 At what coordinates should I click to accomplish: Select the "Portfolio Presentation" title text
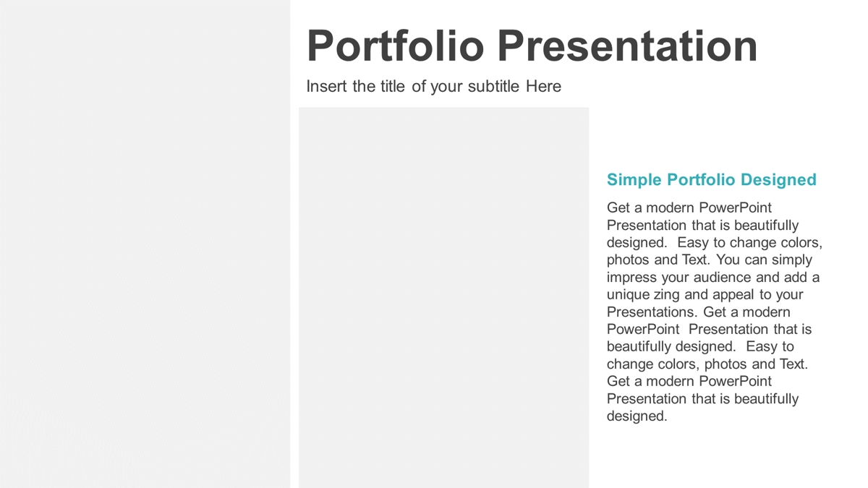[532, 46]
